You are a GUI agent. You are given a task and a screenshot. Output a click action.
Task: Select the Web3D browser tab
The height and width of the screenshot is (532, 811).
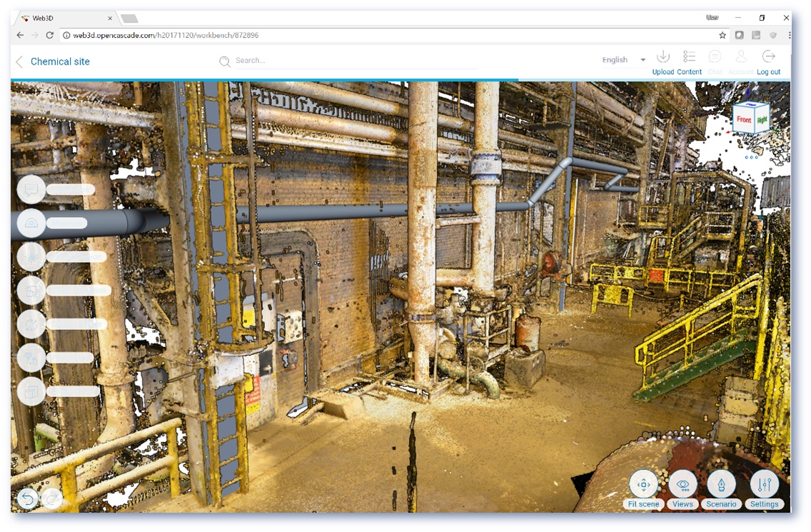point(66,18)
